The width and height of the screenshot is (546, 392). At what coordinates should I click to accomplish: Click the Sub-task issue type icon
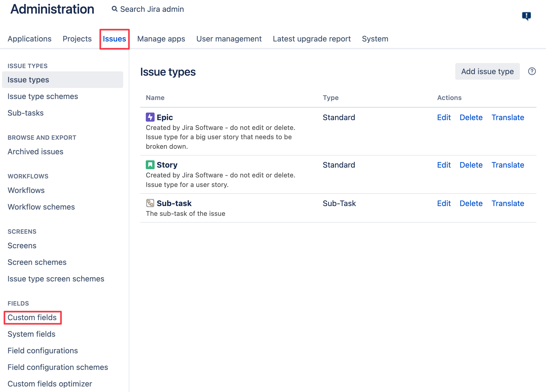coord(150,203)
